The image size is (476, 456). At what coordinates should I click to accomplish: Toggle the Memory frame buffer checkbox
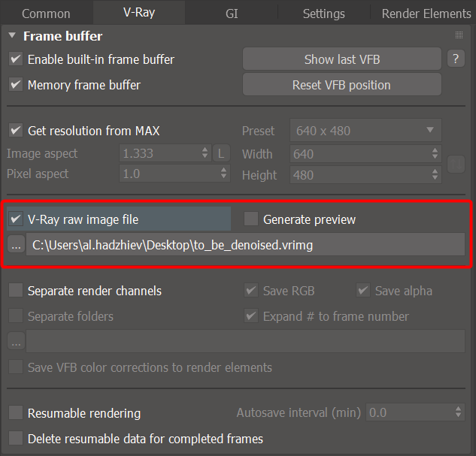coord(16,85)
